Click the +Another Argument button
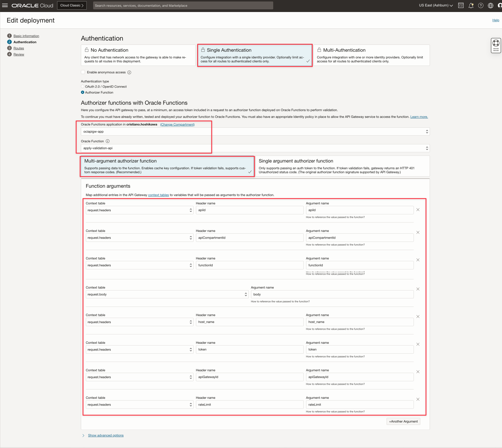Screen dimensions: 502x448 pos(403,421)
